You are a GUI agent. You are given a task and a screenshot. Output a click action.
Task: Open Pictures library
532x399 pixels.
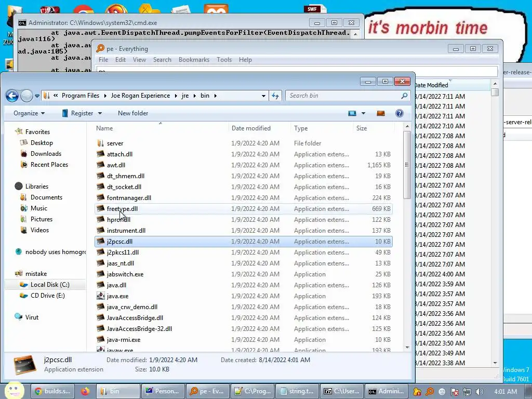click(x=42, y=219)
